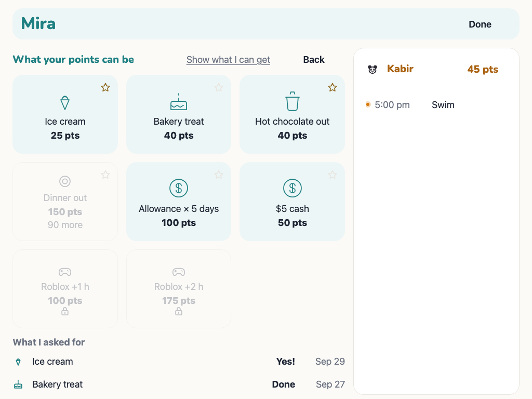
Task: Select the Allowance × 5 days 100 pts label
Action: (179, 222)
